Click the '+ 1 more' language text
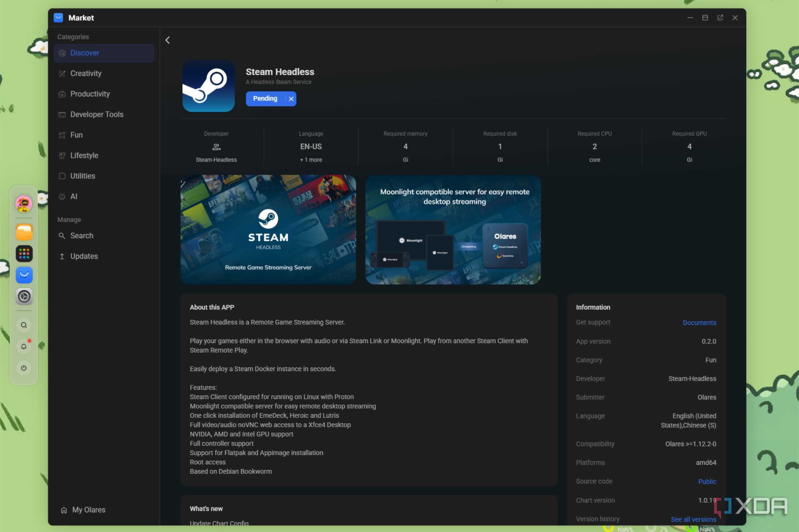799x532 pixels. point(311,160)
